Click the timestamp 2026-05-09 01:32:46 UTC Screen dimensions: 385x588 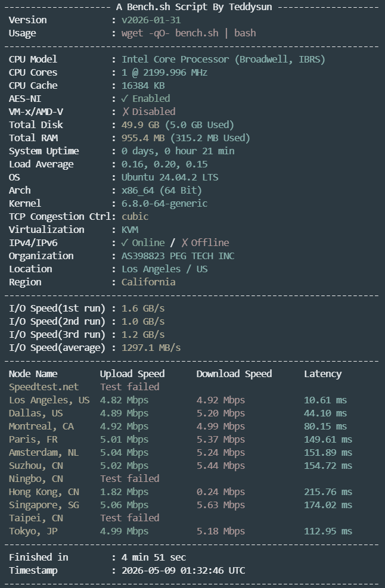click(x=183, y=571)
